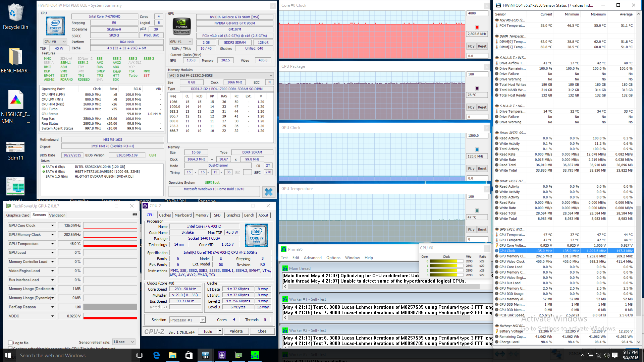Open Microsoft Edge from the taskbar
This screenshot has width=644, height=362.
click(156, 355)
